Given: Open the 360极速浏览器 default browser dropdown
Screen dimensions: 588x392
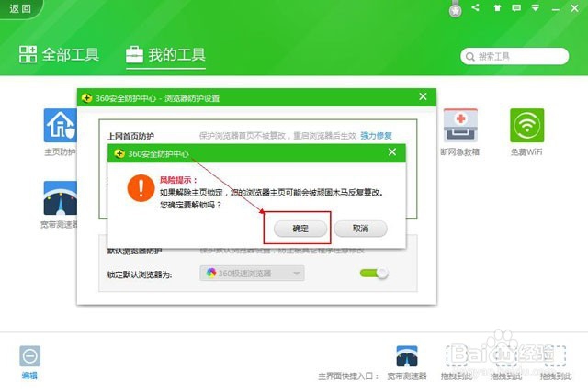Looking at the screenshot, I should point(252,274).
